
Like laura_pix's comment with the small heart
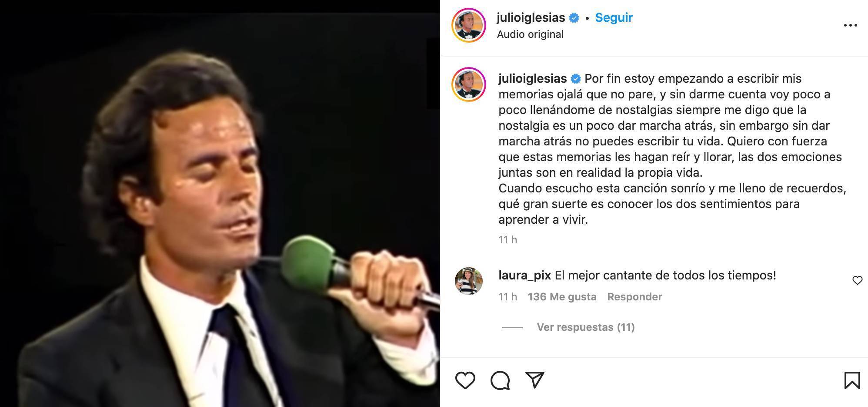pyautogui.click(x=857, y=280)
